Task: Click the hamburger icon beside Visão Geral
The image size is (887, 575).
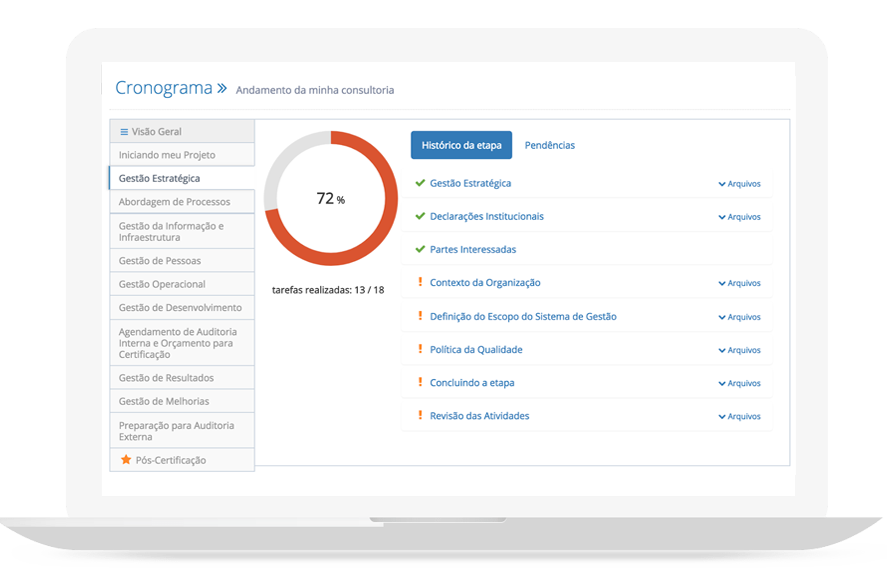Action: pyautogui.click(x=124, y=132)
